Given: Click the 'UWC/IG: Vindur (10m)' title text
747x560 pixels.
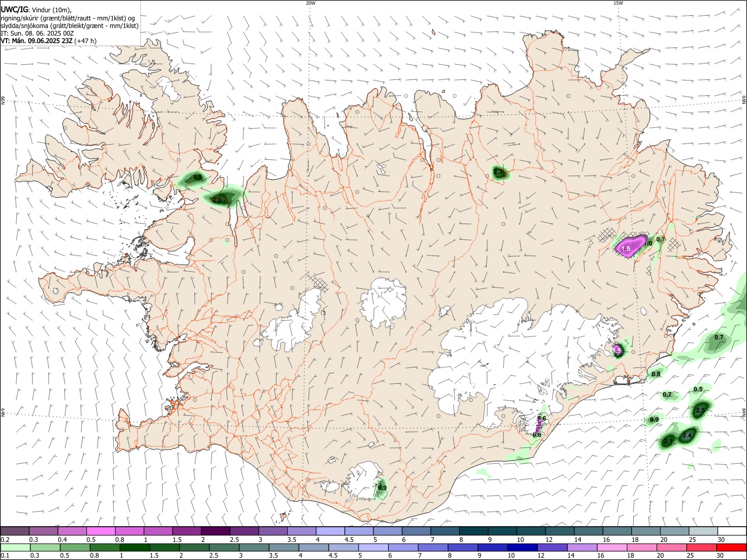Looking at the screenshot, I should tap(36, 9).
